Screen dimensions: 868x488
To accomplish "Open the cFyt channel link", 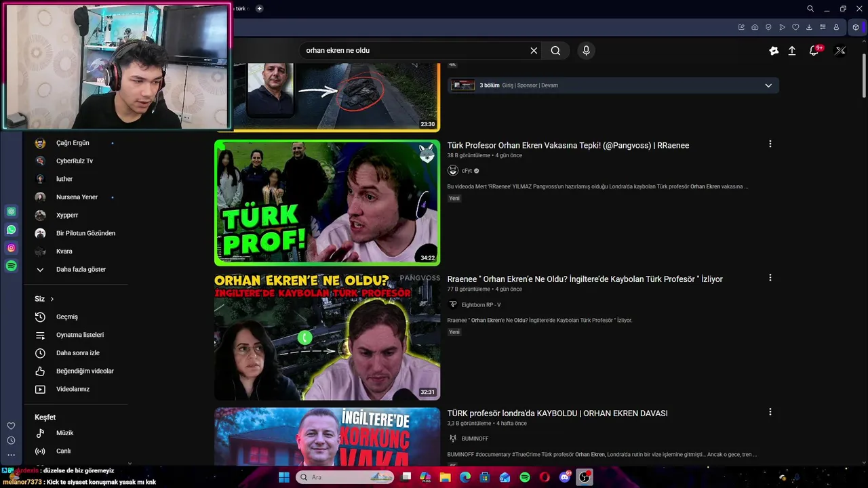I will [x=467, y=171].
